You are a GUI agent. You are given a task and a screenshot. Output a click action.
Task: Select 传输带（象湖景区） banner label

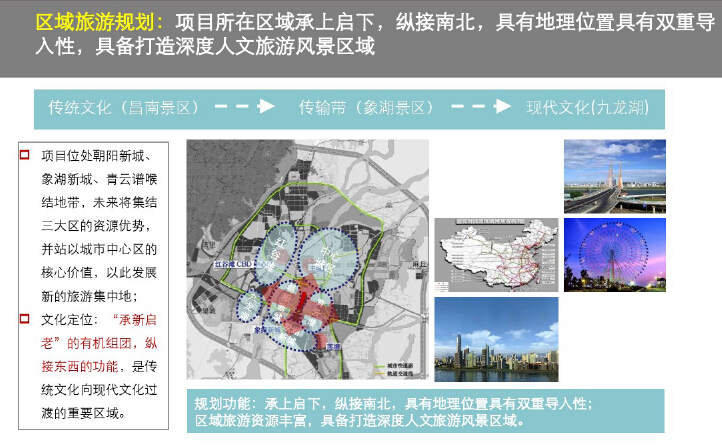[366, 108]
